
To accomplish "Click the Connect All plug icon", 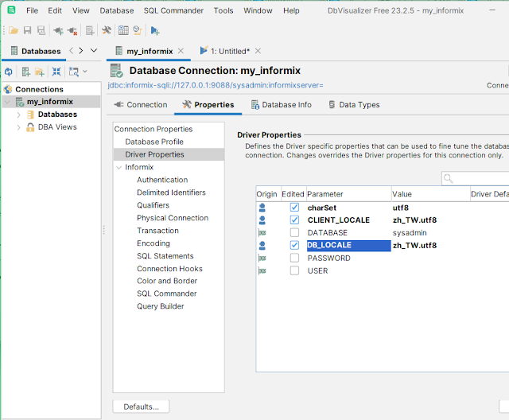I will 58,31.
